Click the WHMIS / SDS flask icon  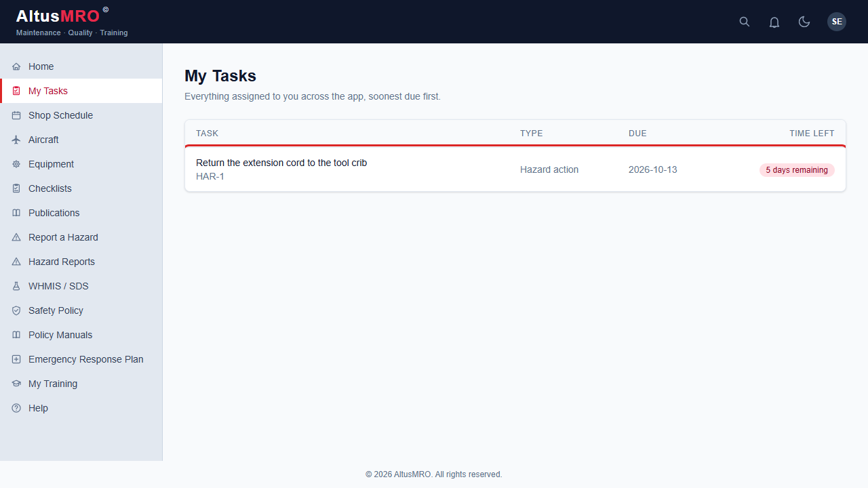pos(16,286)
